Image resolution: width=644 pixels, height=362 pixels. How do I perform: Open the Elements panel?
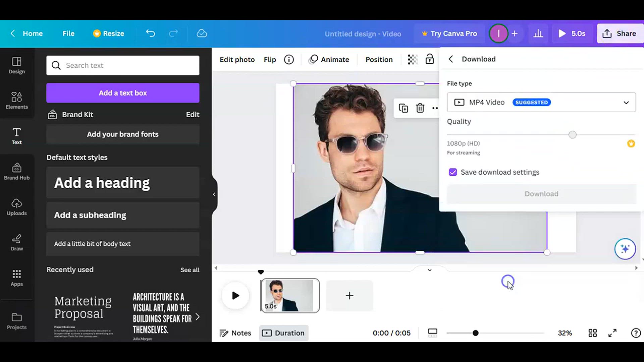(16, 101)
